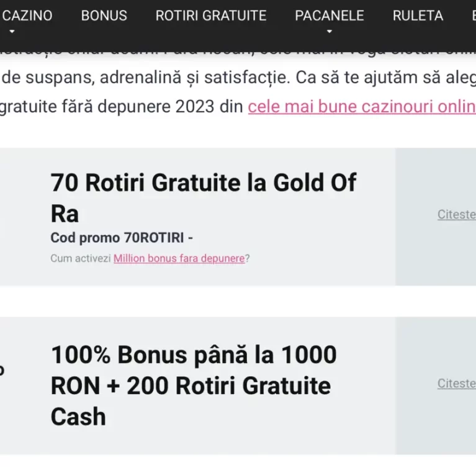Navigate to the RULETA menu item
Image resolution: width=476 pixels, height=476 pixels.
coord(418,16)
